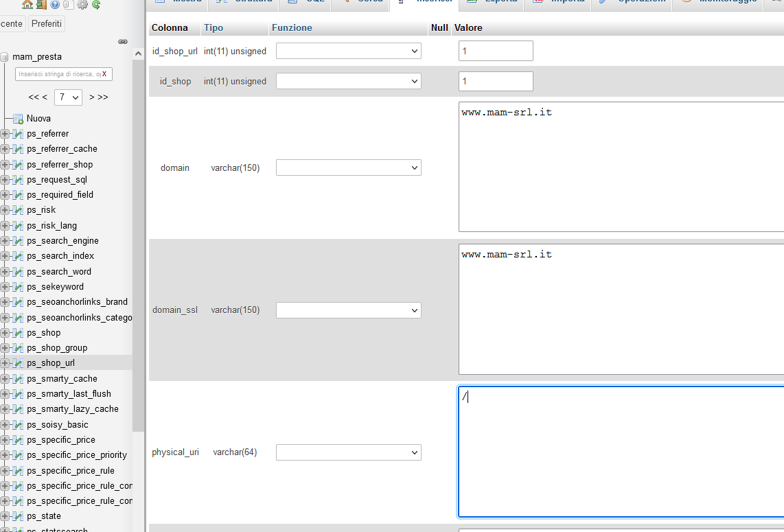This screenshot has height=532, width=784.
Task: Click table icon beside ps_specific_price_rule
Action: (18, 470)
